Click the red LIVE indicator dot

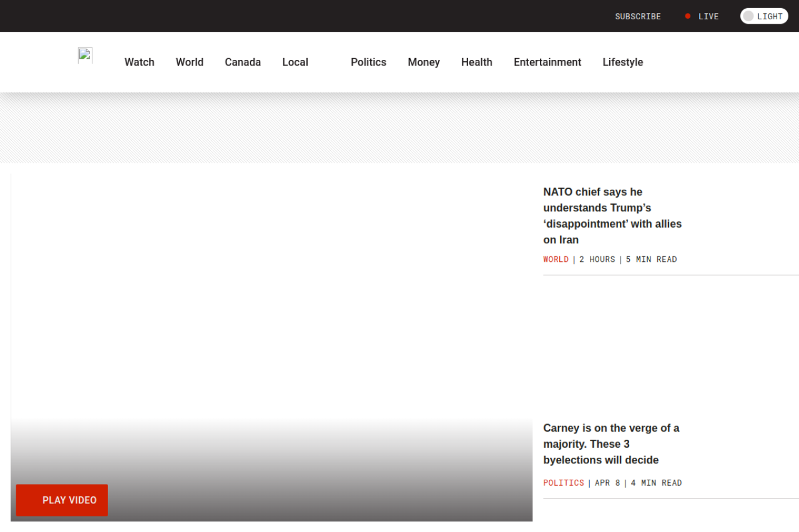click(688, 16)
